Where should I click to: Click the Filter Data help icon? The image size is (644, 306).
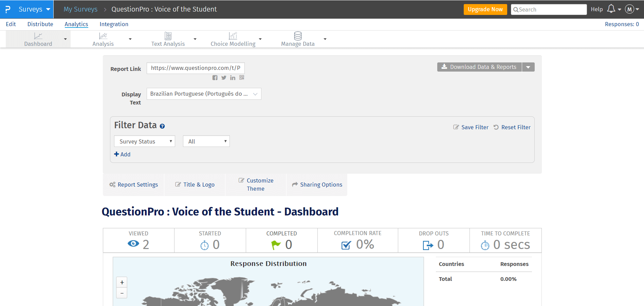(162, 126)
